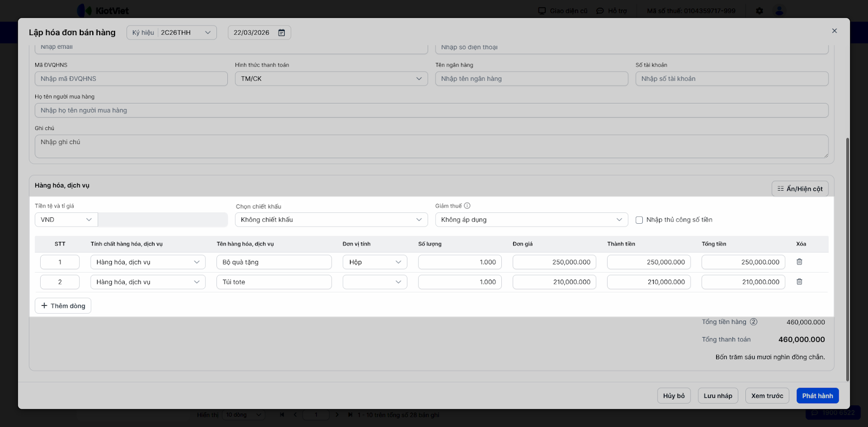The width and height of the screenshot is (868, 427).
Task: Click the Tổng tiền hàng info icon
Action: point(754,322)
